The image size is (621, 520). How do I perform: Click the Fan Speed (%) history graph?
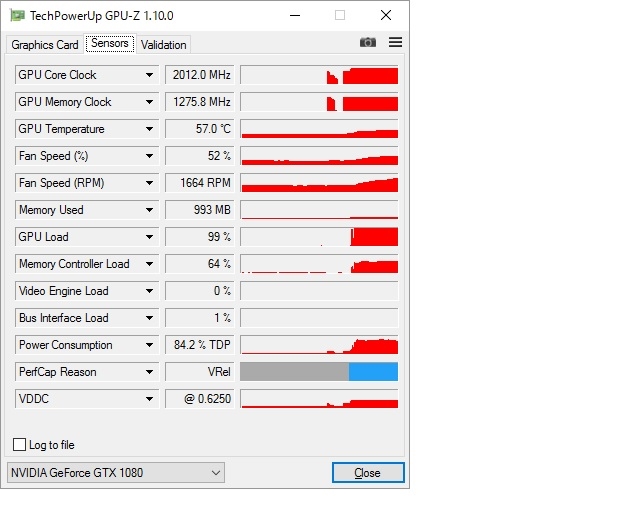pos(319,156)
